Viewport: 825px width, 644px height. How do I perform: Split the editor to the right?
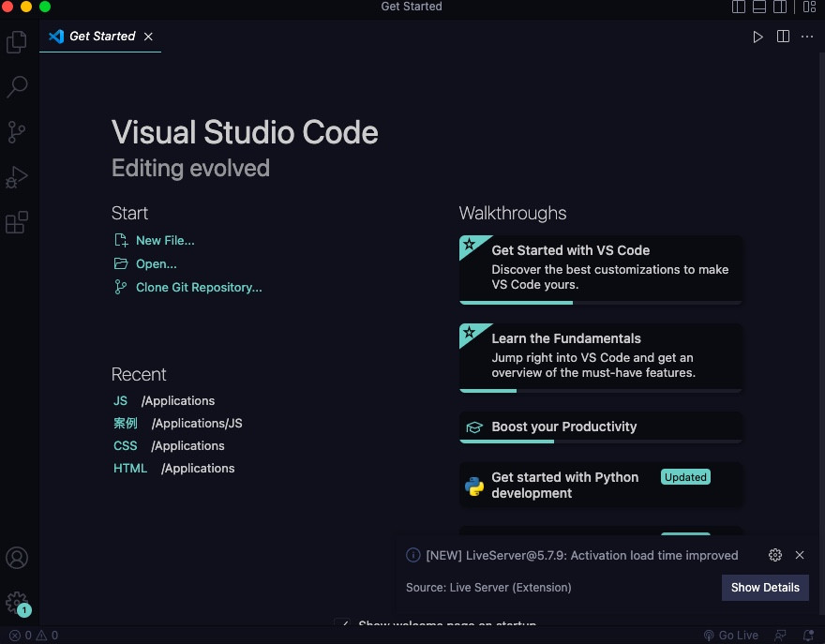[783, 37]
